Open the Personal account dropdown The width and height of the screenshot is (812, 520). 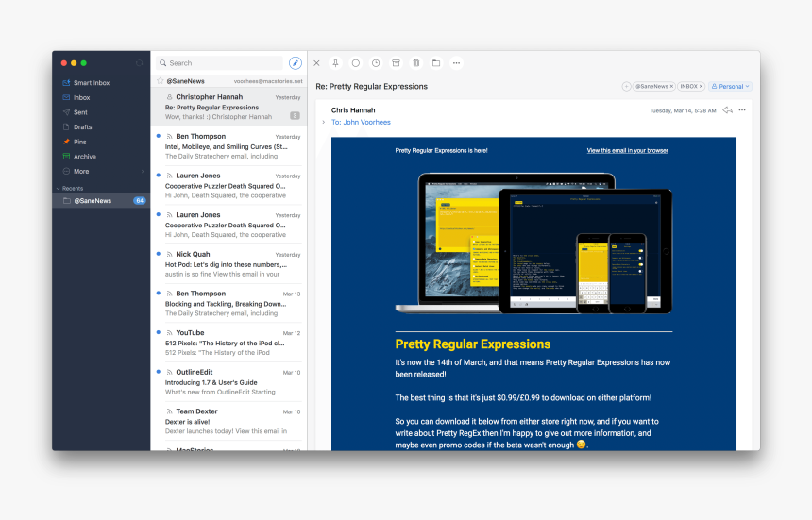(730, 87)
